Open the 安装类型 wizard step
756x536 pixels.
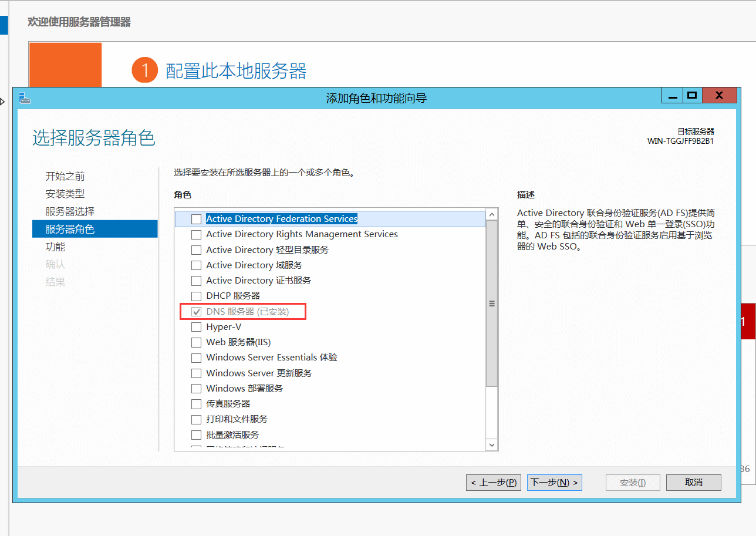point(65,194)
